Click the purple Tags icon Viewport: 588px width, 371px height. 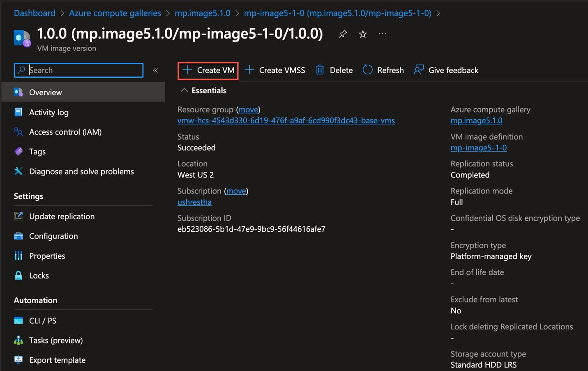pos(18,152)
